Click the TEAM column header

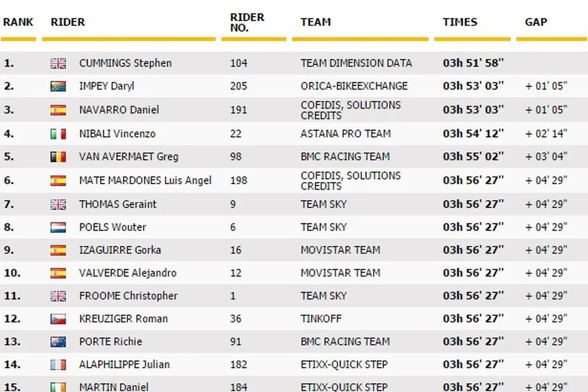(x=315, y=22)
